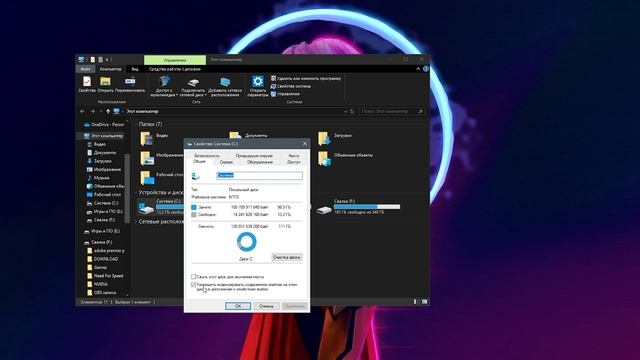This screenshot has height=360, width=640.
Task: Open Свойства системы from the ribbon
Action: [x=291, y=86]
